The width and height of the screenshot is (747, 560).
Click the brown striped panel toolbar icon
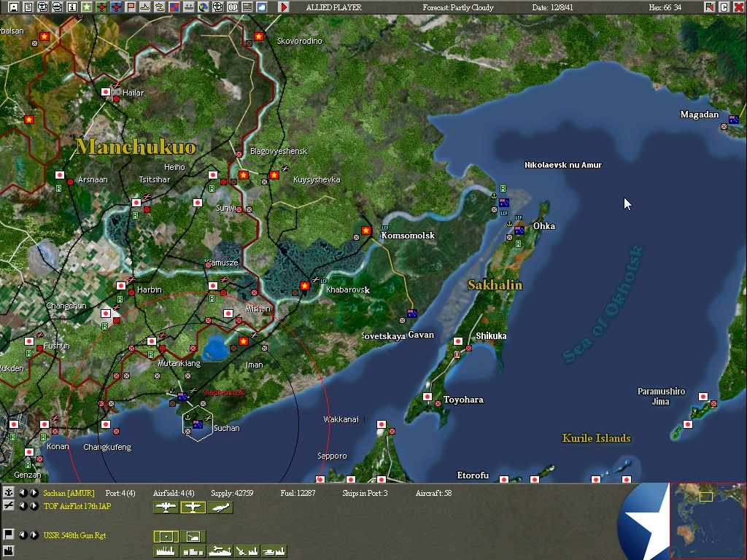coord(247,7)
